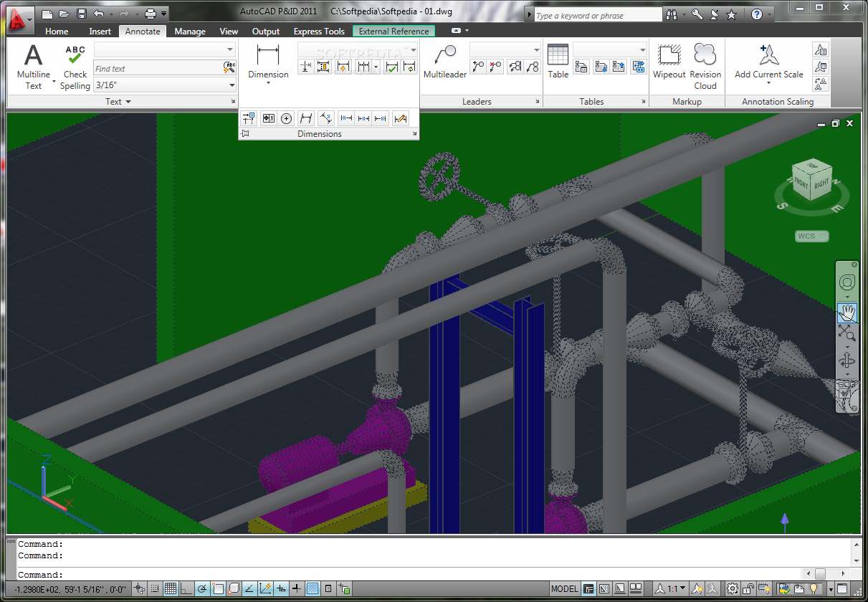Toggle the MODEL space button
Image resolution: width=868 pixels, height=602 pixels.
[564, 589]
